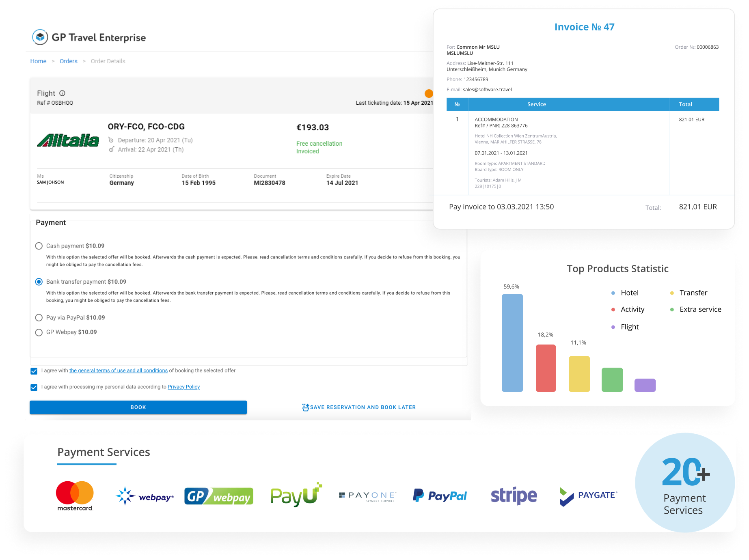Click the Hotel bar in Top Products chart
This screenshot has width=749, height=560.
512,343
